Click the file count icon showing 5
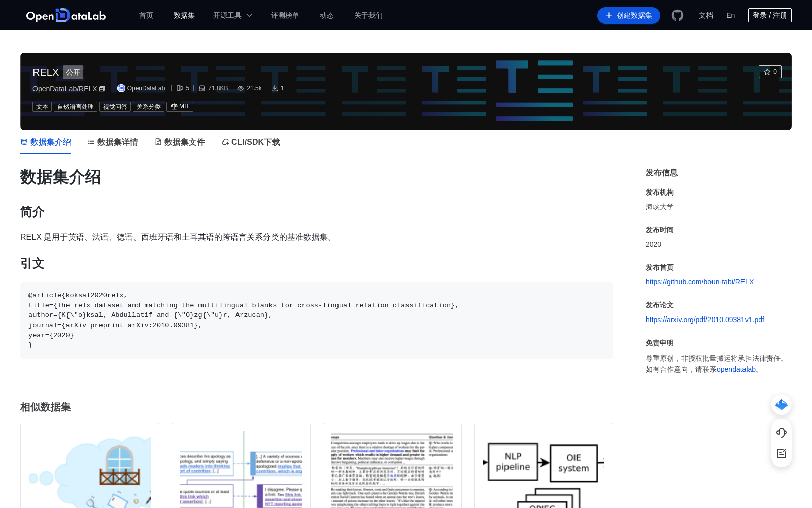 click(x=179, y=88)
